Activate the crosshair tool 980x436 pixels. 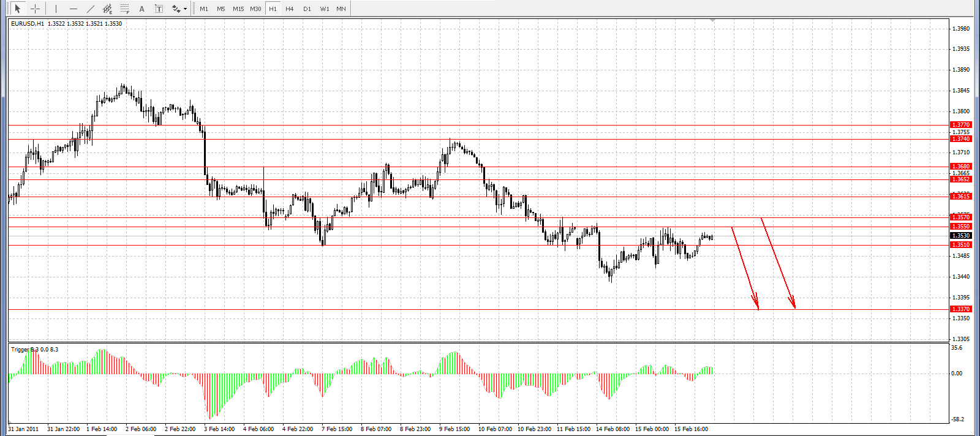36,9
